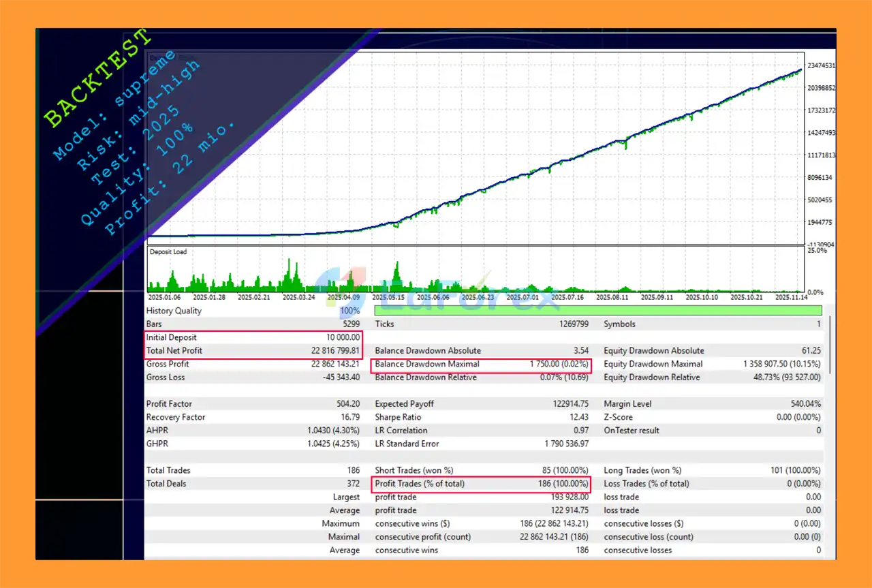Click the 2025.01.06 date on the time axis

(166, 297)
